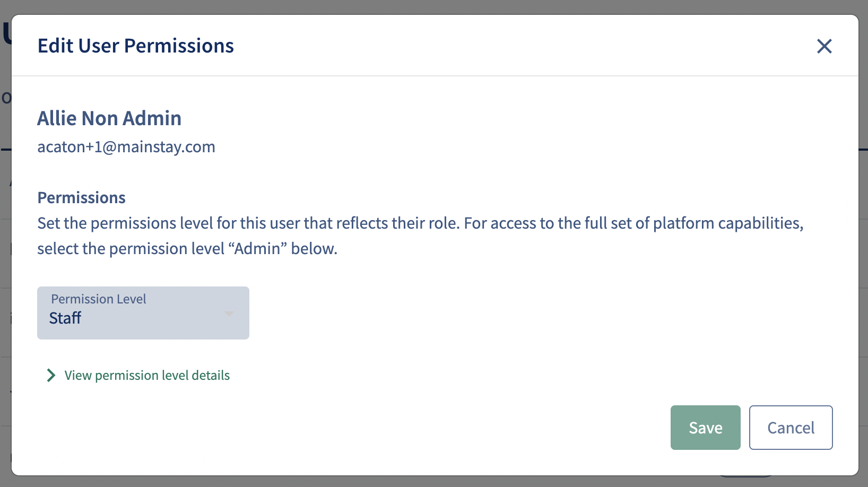Open the Permission Level dropdown
The height and width of the screenshot is (487, 868).
(x=143, y=313)
